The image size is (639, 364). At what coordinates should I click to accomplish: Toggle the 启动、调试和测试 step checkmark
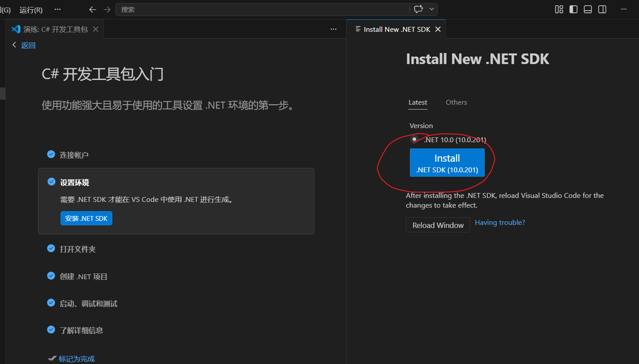(x=51, y=303)
